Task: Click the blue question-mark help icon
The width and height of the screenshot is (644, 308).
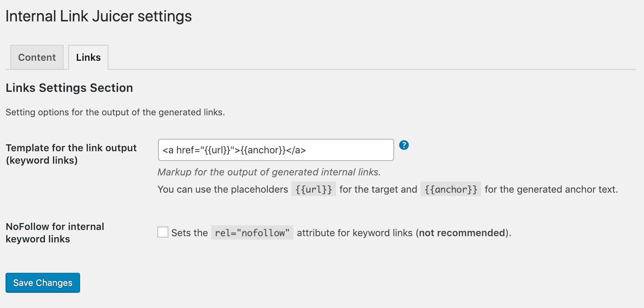Action: coord(404,145)
